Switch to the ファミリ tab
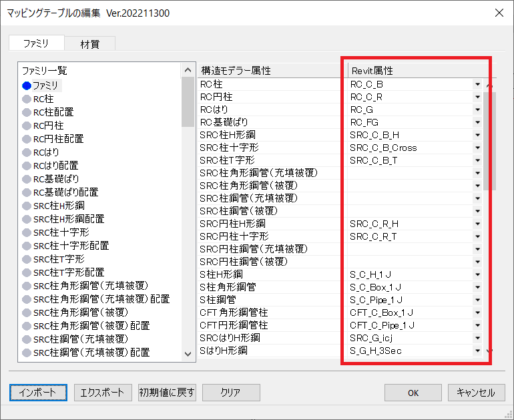Image resolution: width=514 pixels, height=420 pixels. click(37, 43)
